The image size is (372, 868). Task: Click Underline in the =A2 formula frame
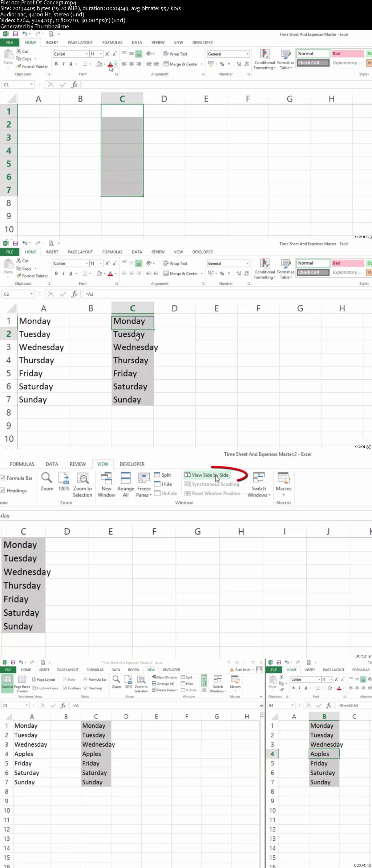click(x=70, y=273)
